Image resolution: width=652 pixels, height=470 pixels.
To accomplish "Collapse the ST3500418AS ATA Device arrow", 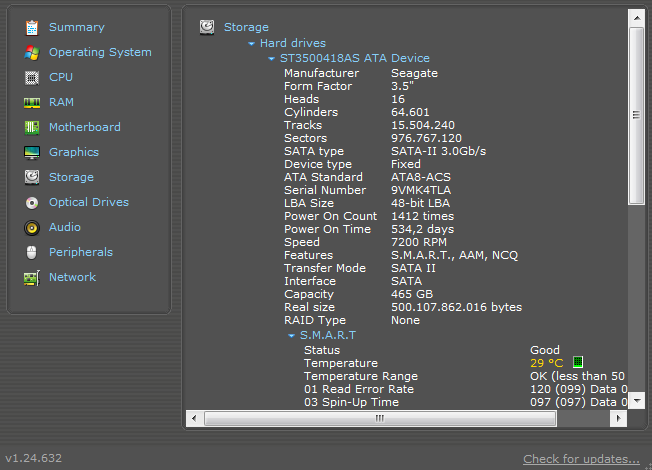I will [x=272, y=59].
